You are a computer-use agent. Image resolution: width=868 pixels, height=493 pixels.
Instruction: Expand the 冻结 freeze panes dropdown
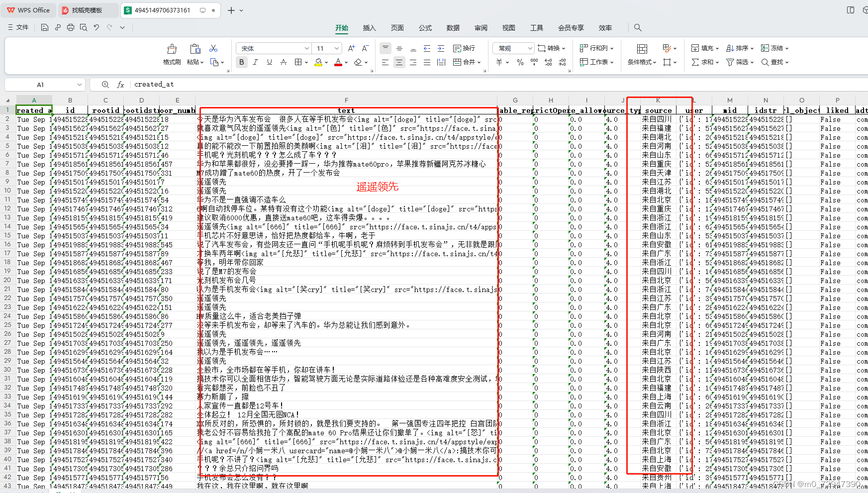(786, 48)
